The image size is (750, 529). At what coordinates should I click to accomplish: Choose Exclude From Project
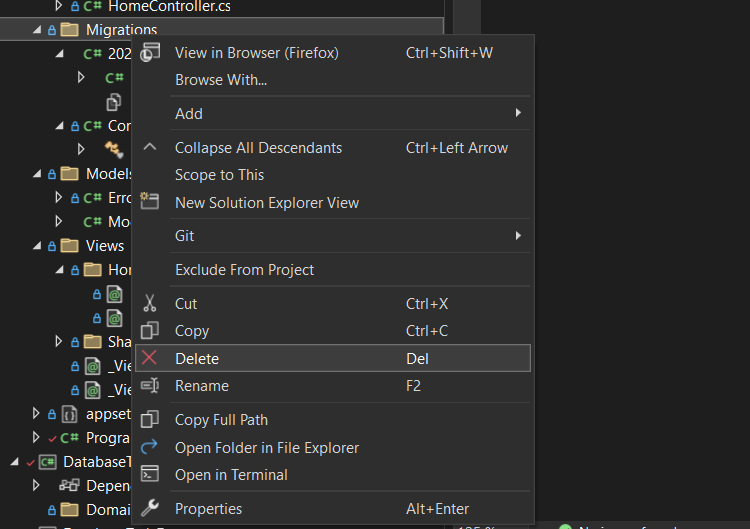[x=244, y=270]
